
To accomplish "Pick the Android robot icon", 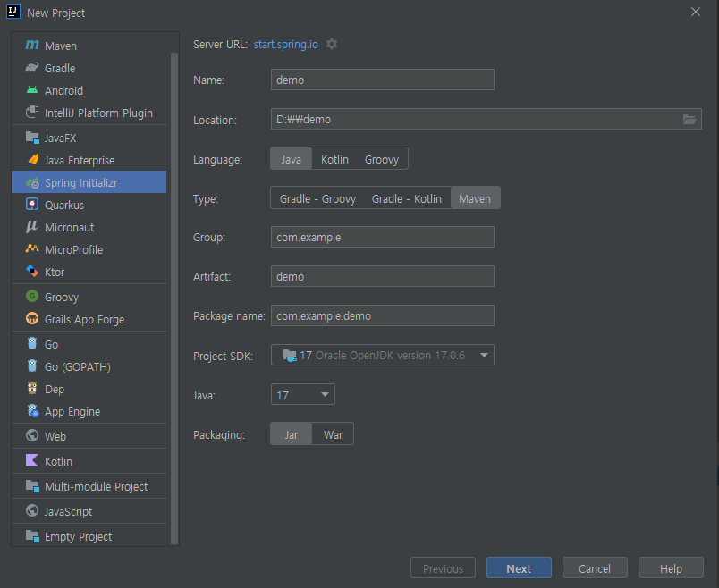I will [32, 90].
